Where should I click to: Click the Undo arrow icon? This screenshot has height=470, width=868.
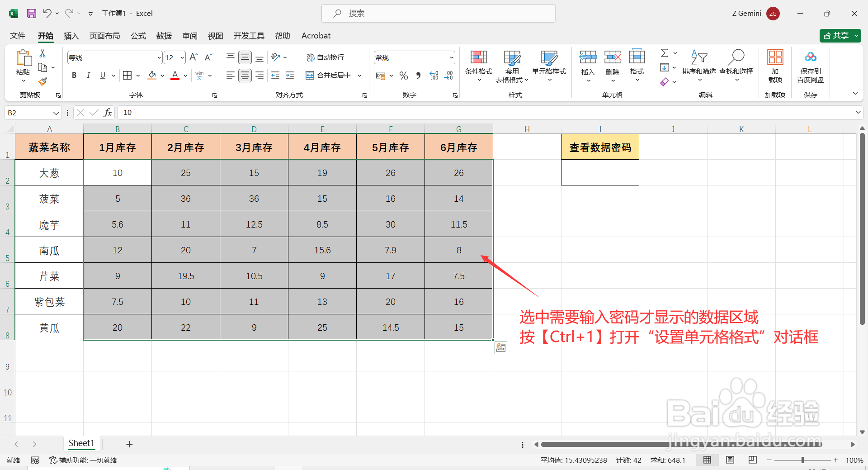point(47,13)
